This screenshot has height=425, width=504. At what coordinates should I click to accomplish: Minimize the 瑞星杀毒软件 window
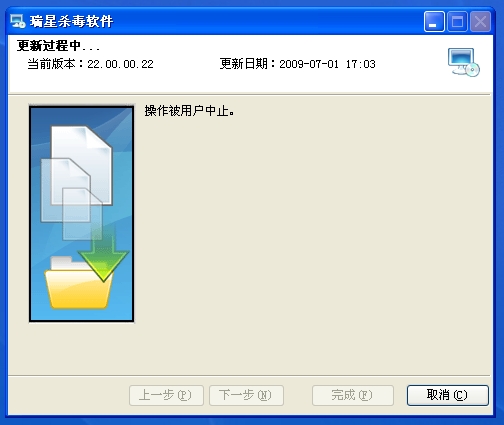pyautogui.click(x=434, y=22)
